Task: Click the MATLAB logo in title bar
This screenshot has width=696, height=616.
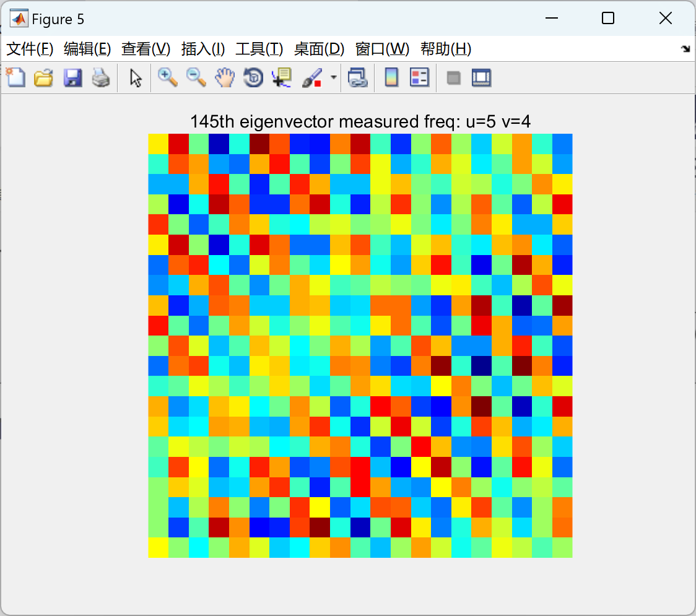Action: pyautogui.click(x=19, y=18)
